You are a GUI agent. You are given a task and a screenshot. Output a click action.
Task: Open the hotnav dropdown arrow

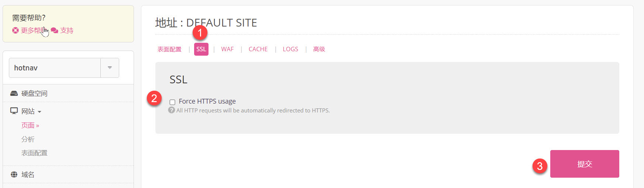point(110,68)
